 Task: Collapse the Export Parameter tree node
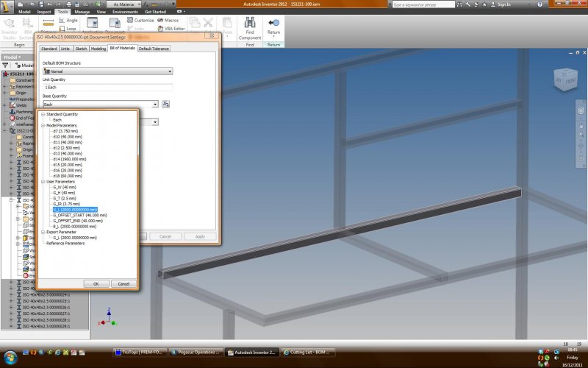coord(43,232)
